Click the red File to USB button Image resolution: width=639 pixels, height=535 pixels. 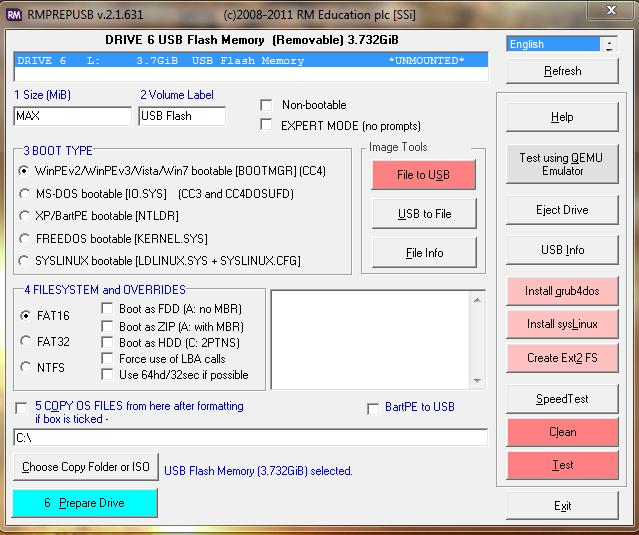point(423,175)
